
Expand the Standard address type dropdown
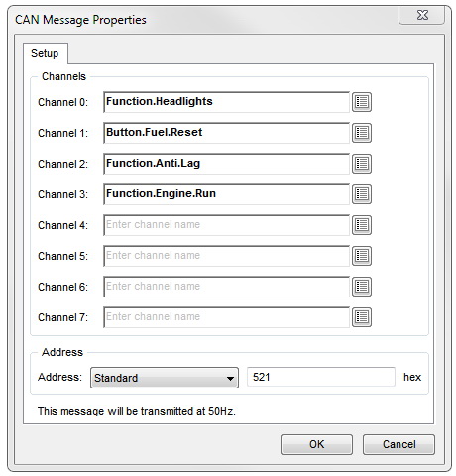(165, 378)
